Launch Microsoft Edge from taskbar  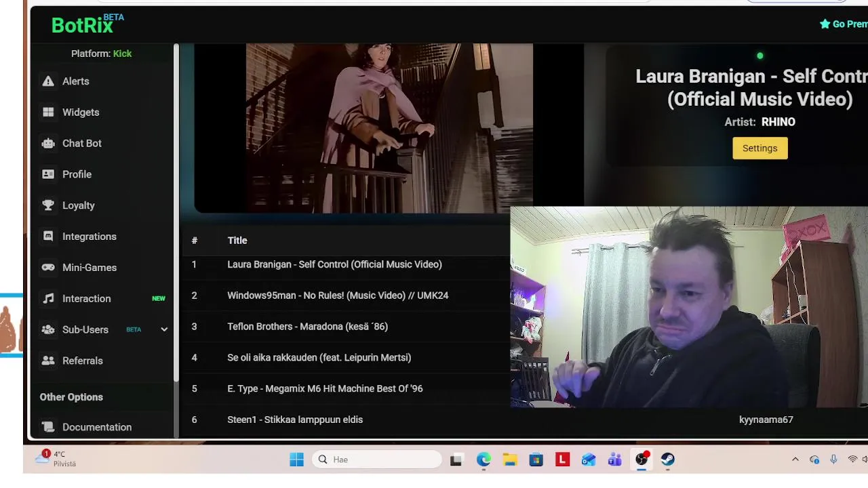(484, 460)
